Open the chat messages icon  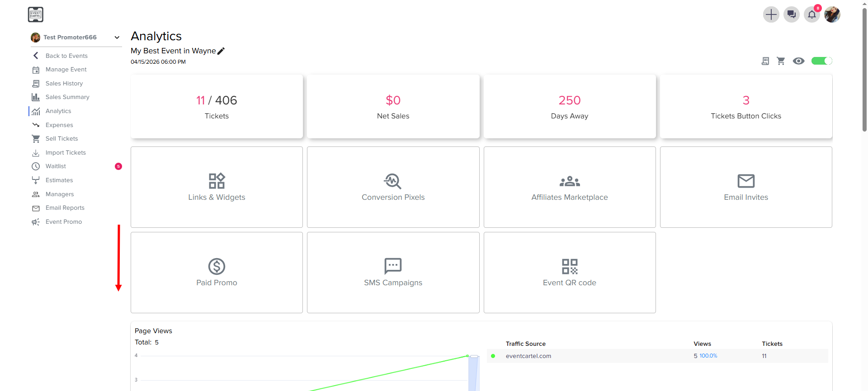tap(791, 14)
